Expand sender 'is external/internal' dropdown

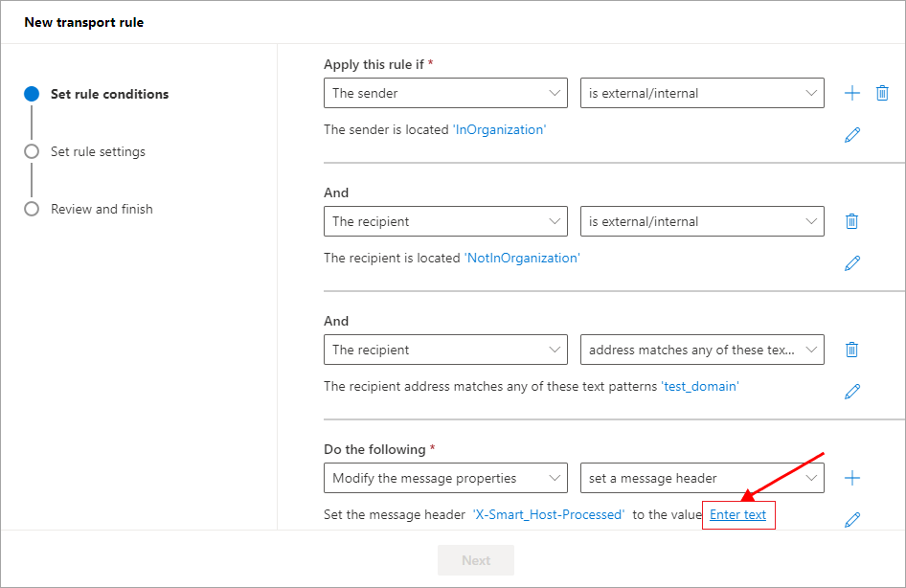[x=702, y=93]
